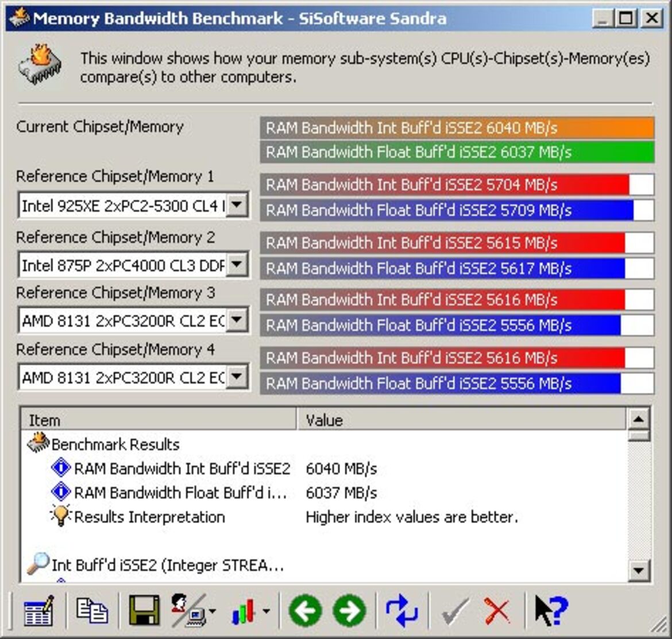Click the 'Reference Chipset/Memory 2' label

(115, 237)
